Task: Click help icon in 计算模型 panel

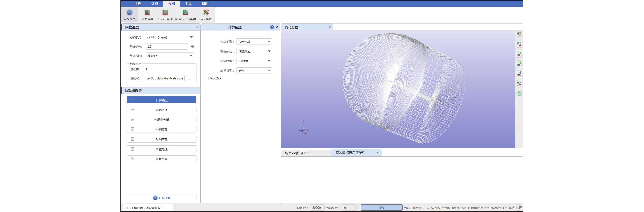Action: (272, 27)
